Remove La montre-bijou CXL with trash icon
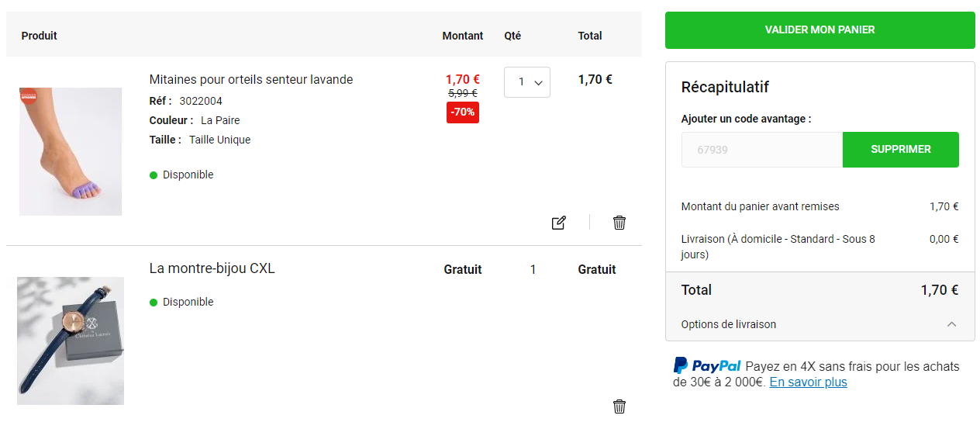The width and height of the screenshot is (980, 422). tap(619, 406)
